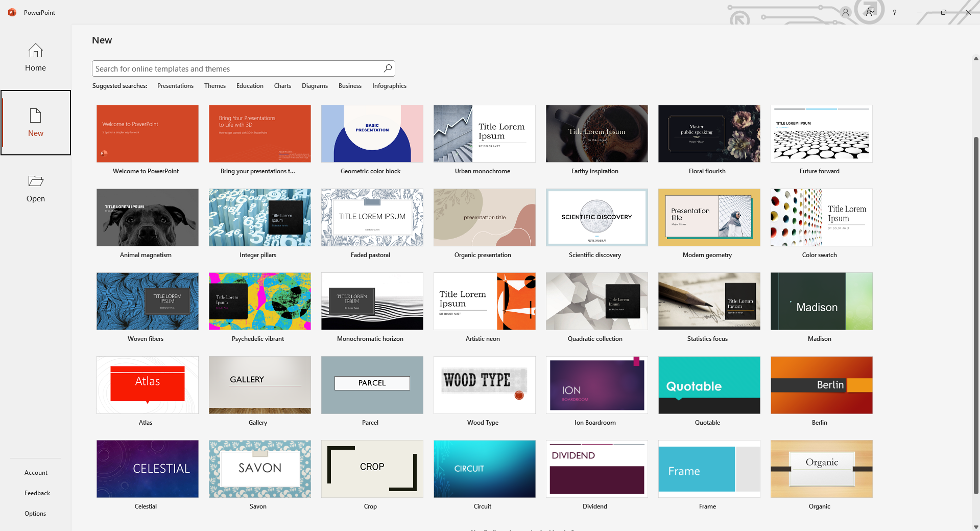
Task: Click the scrollbar down arrow
Action: click(x=976, y=526)
